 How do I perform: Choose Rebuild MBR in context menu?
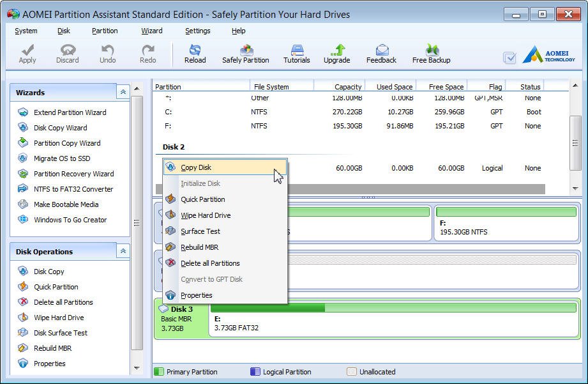(225, 247)
